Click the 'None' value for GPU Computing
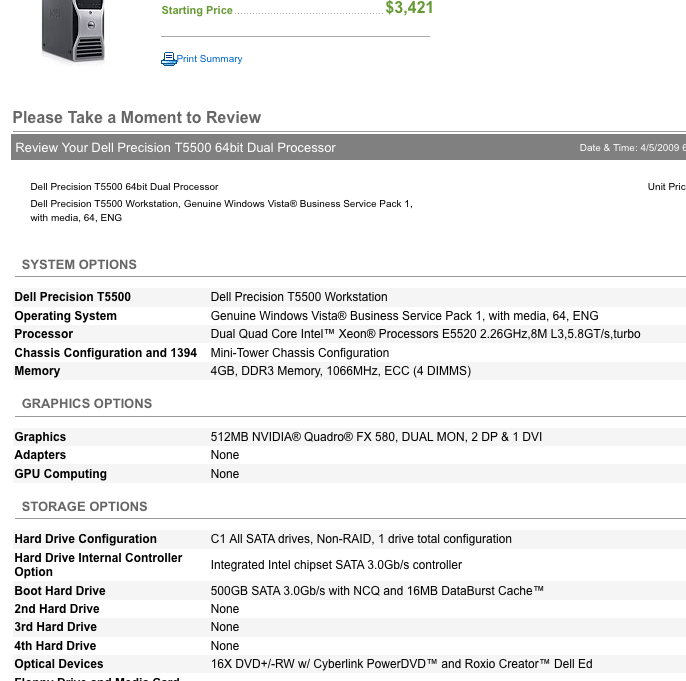 pos(225,474)
